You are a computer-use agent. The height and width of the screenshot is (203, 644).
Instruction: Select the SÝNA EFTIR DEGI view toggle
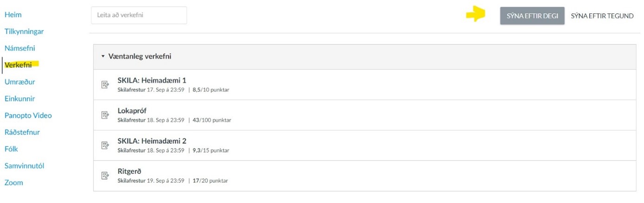click(x=532, y=16)
